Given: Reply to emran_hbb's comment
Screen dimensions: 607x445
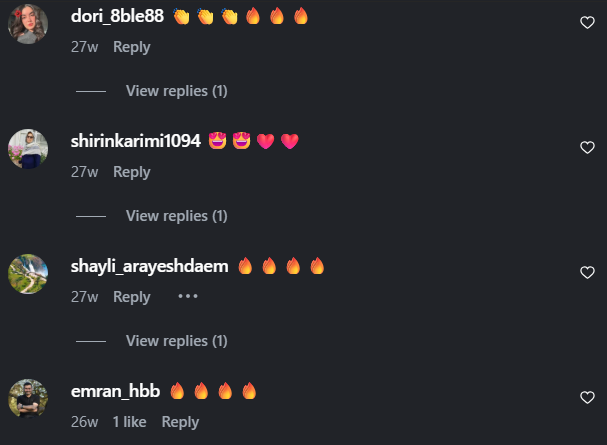Looking at the screenshot, I should coord(180,422).
